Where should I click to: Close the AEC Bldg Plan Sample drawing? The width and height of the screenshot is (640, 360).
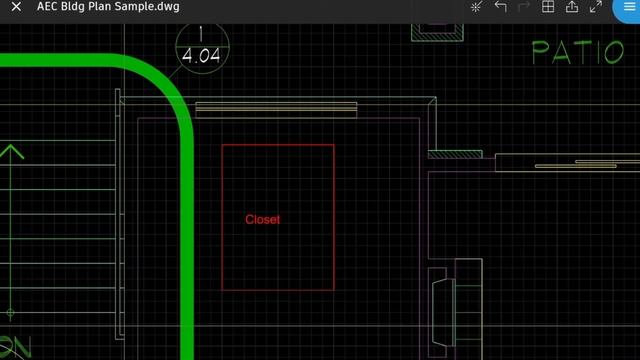click(16, 7)
